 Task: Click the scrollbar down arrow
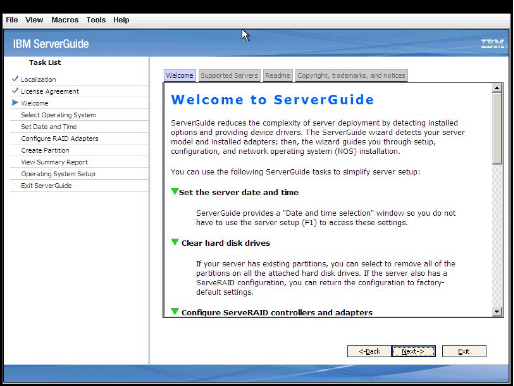[497, 312]
